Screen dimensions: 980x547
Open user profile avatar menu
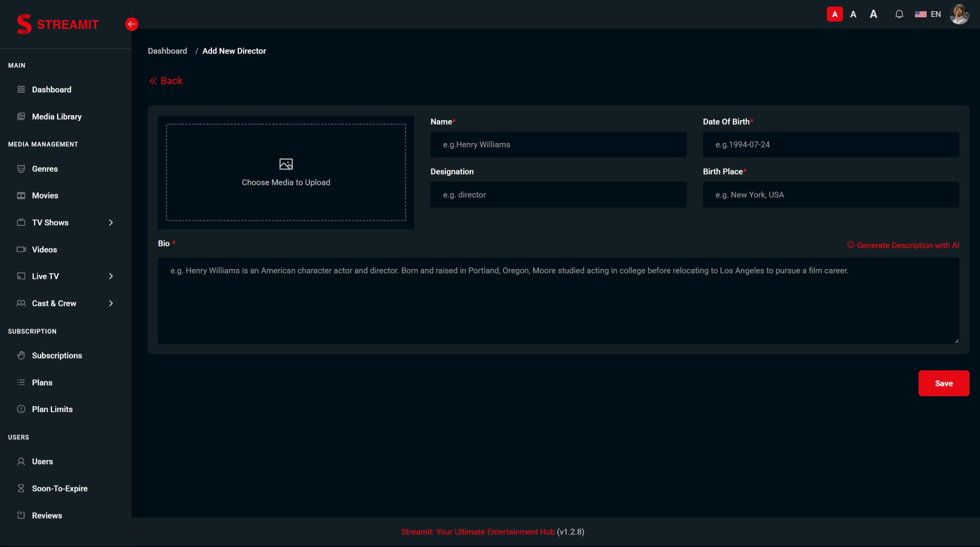point(959,14)
